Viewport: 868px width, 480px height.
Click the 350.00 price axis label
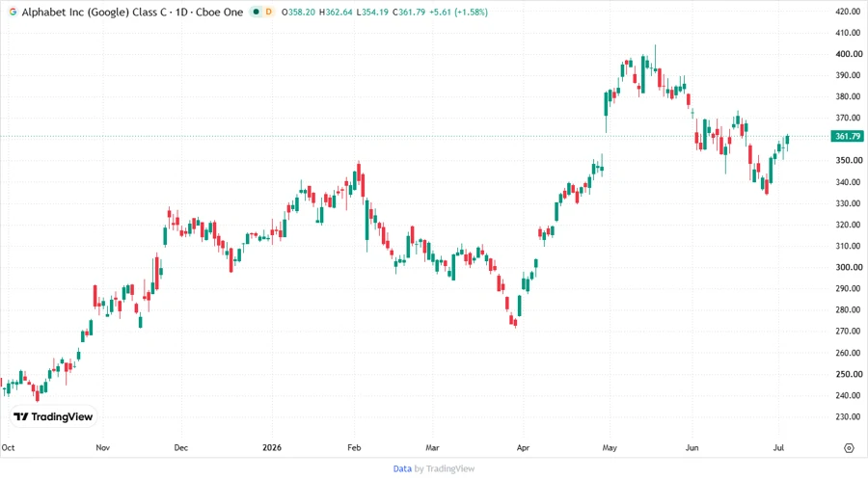[849, 160]
